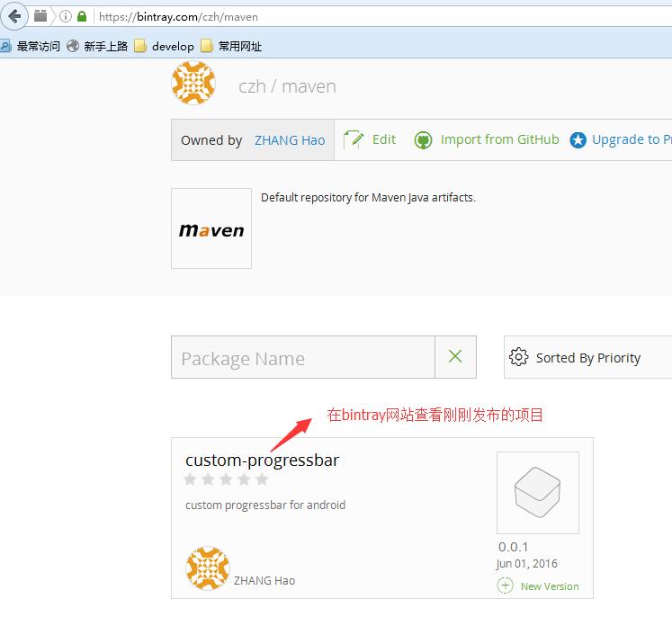Image resolution: width=672 pixels, height=617 pixels.
Task: Open the 新手上路 bookmark
Action: point(98,46)
